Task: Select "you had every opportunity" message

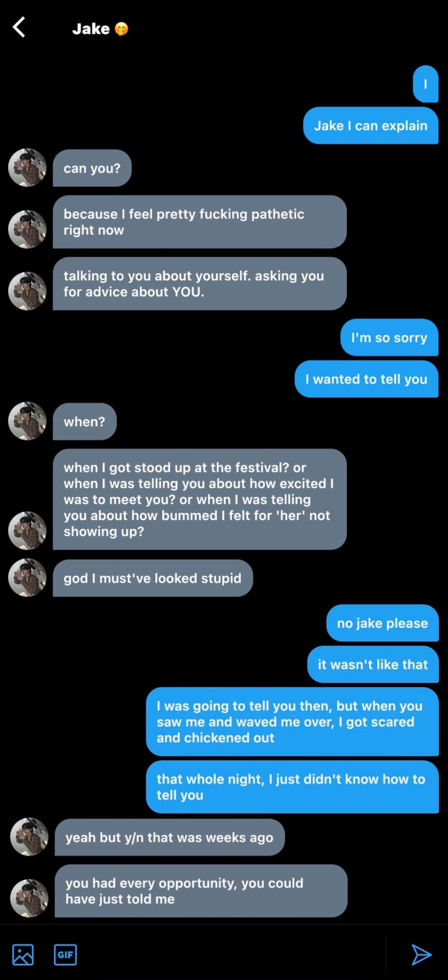Action: pyautogui.click(x=201, y=891)
